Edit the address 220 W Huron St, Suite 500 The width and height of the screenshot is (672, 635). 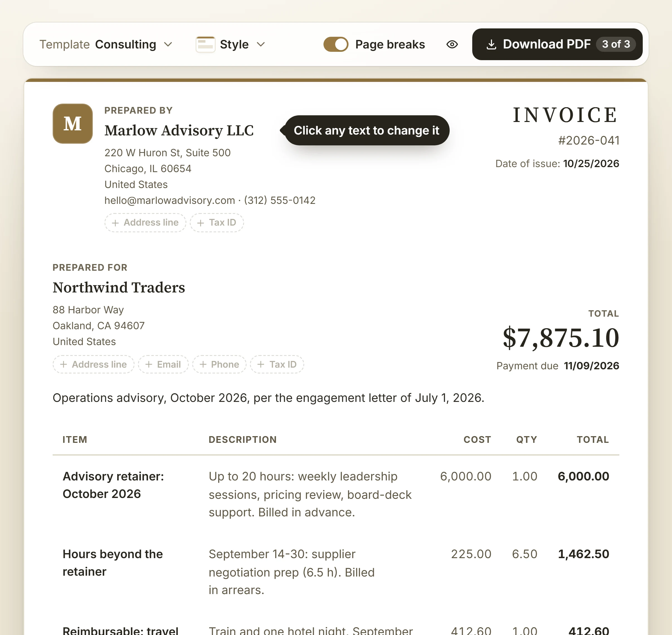tap(167, 153)
